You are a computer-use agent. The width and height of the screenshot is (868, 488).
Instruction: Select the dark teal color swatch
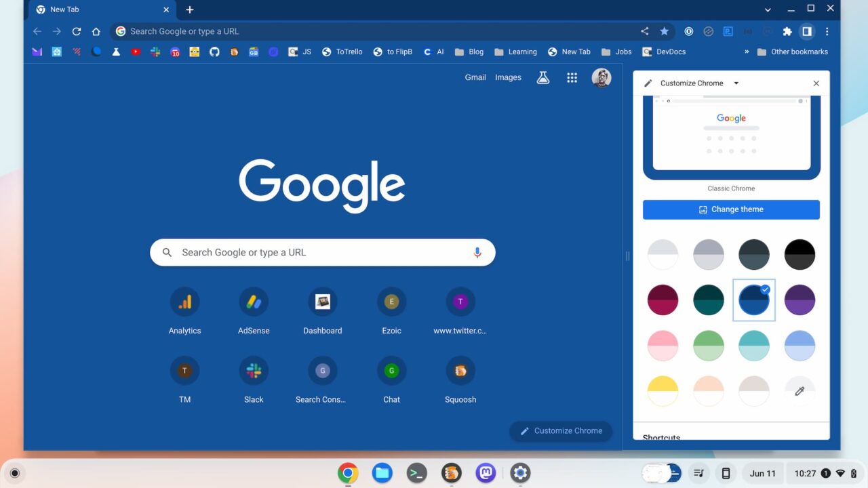pos(709,300)
